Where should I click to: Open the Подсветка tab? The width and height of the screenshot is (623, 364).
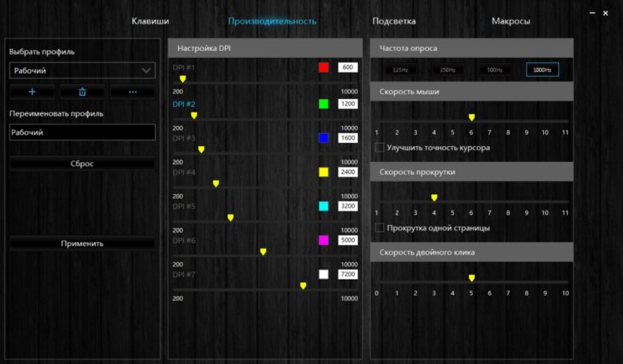click(394, 21)
